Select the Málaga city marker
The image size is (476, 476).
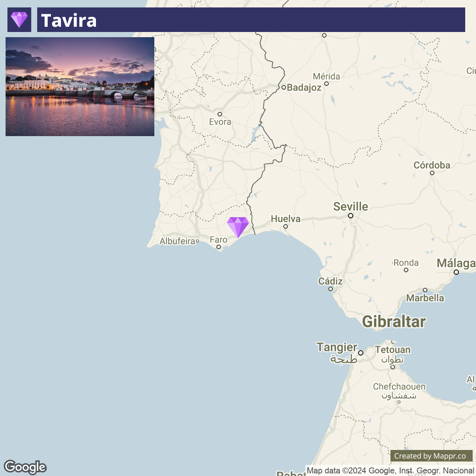456,272
